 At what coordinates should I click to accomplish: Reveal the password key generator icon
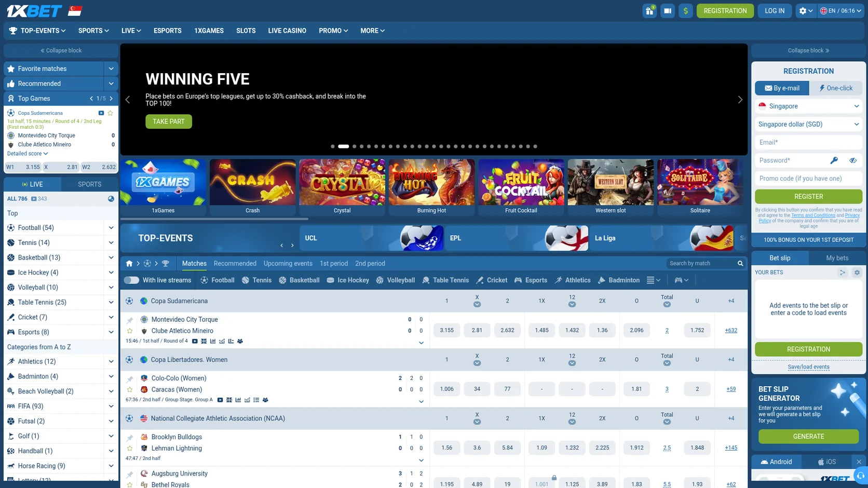tap(834, 160)
